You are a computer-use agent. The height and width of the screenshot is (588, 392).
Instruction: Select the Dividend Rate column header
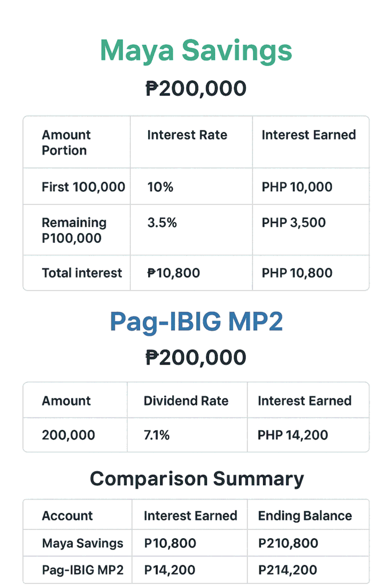click(185, 401)
